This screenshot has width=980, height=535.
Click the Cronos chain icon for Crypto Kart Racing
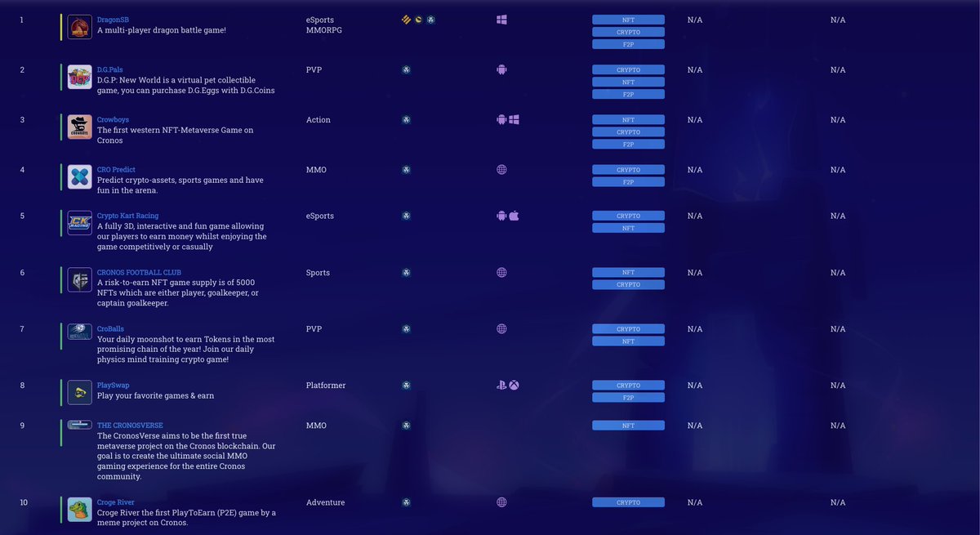click(406, 216)
